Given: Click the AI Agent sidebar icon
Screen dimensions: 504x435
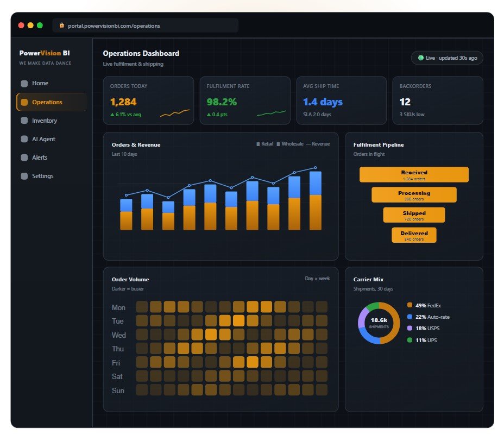Looking at the screenshot, I should [24, 139].
